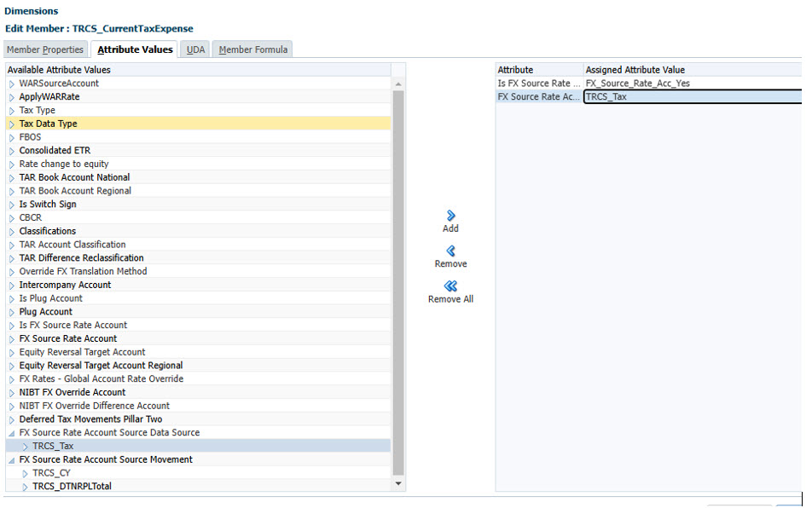Select TAR Account Classification row

point(199,244)
